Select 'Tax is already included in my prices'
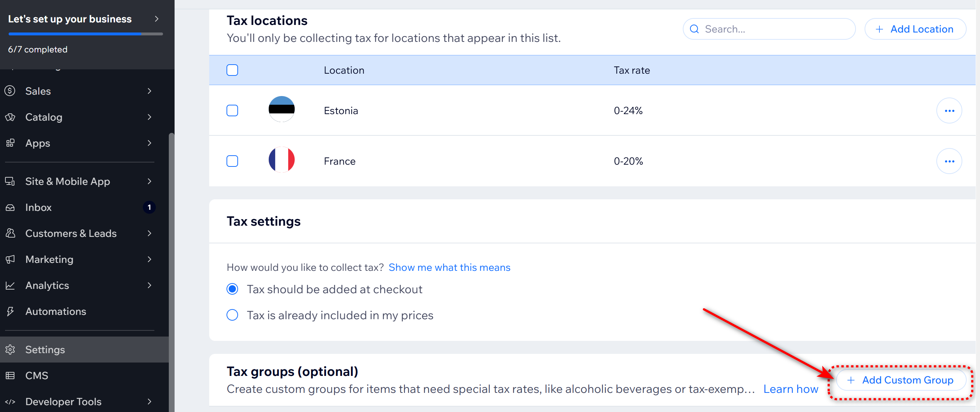The width and height of the screenshot is (980, 412). point(232,315)
